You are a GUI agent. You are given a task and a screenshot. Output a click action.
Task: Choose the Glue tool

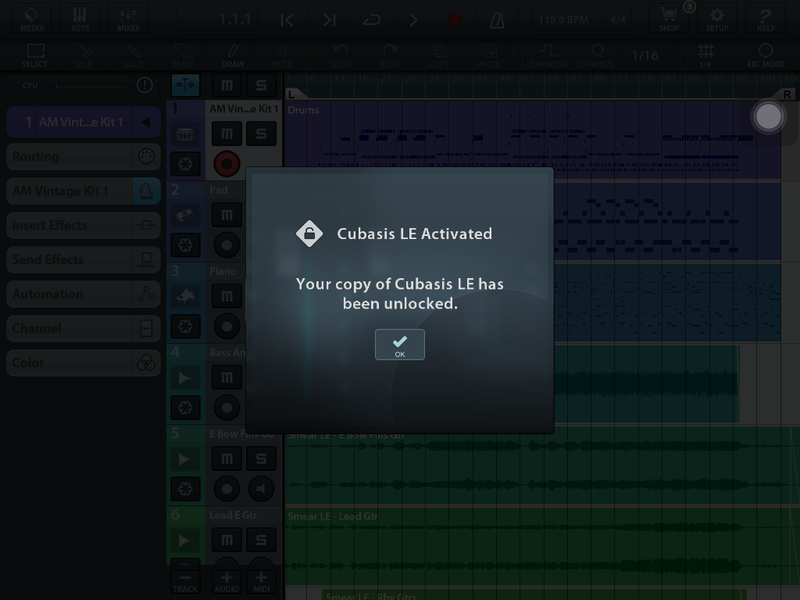[133, 55]
